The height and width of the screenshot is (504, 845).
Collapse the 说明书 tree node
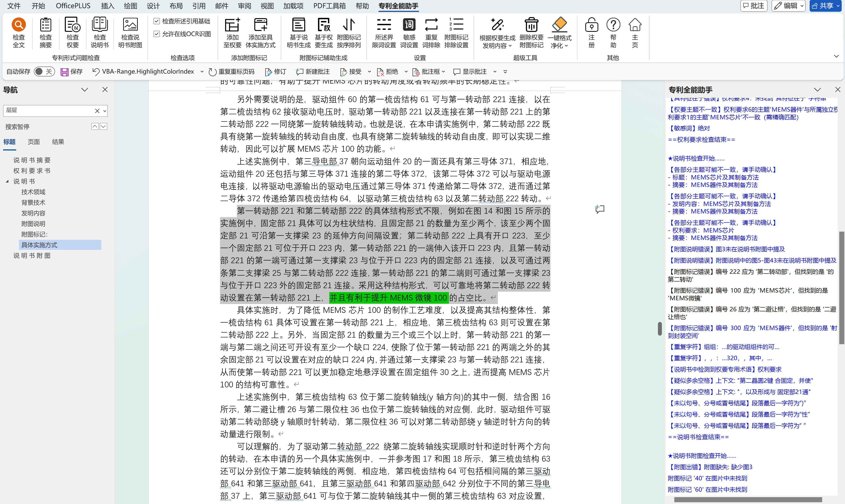point(7,181)
